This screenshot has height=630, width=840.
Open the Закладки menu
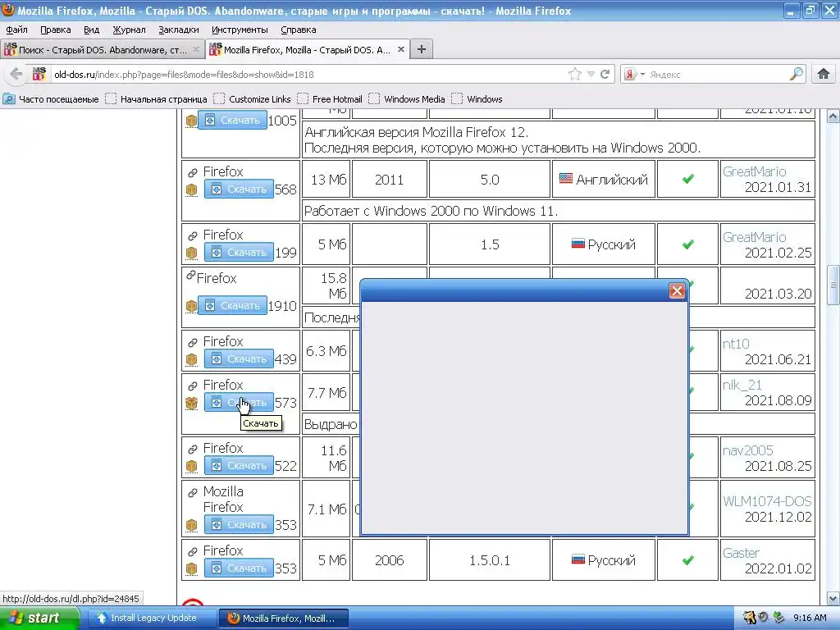pos(178,30)
